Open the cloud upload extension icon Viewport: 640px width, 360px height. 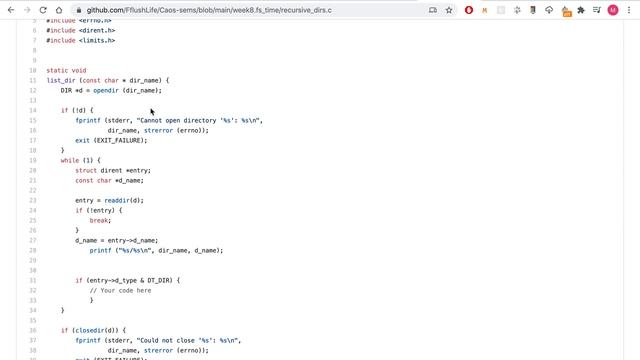(x=549, y=10)
